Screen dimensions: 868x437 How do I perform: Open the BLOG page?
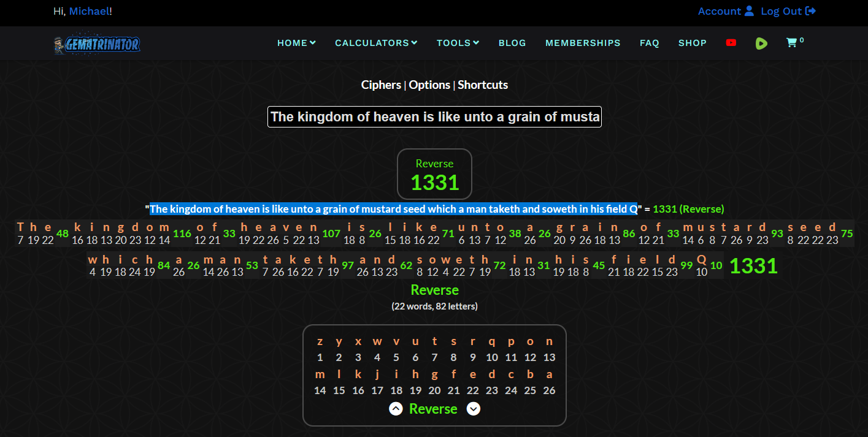point(512,43)
